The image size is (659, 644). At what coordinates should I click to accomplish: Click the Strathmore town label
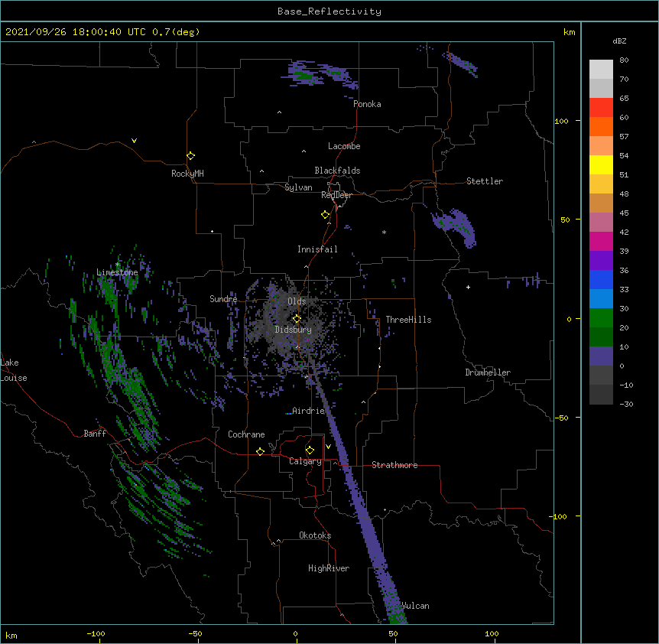(394, 465)
